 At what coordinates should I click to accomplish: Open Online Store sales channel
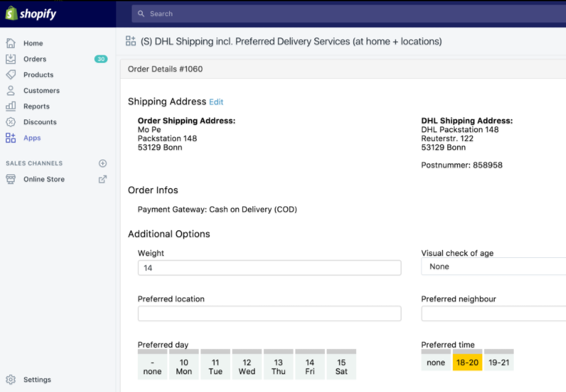click(44, 179)
